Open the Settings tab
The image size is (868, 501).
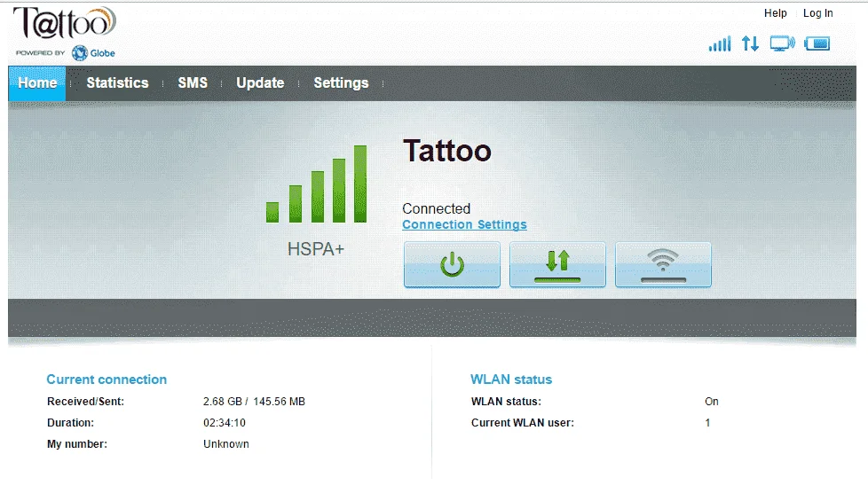(341, 83)
